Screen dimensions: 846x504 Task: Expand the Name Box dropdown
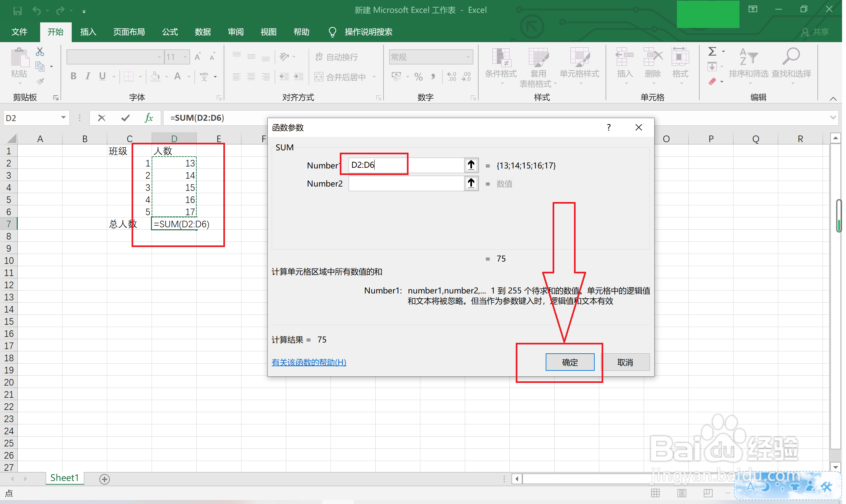pyautogui.click(x=63, y=118)
